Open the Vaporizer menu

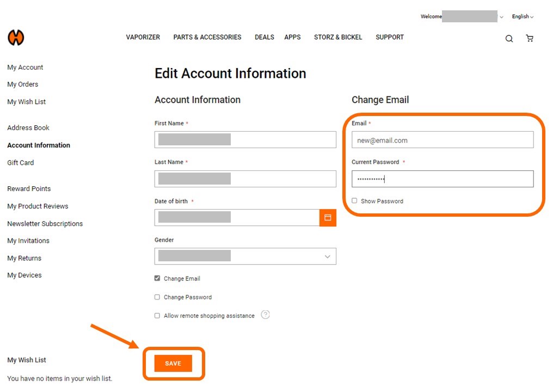[143, 38]
